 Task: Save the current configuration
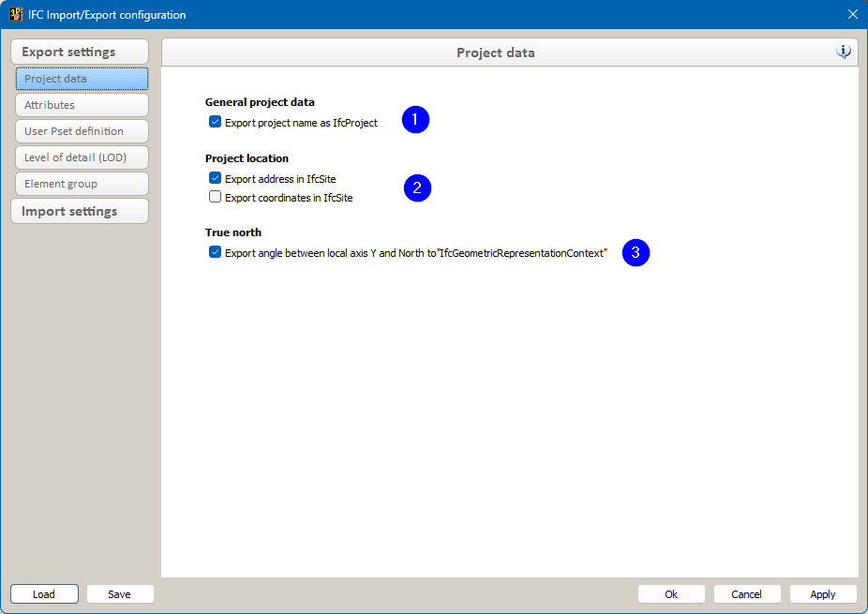119,593
